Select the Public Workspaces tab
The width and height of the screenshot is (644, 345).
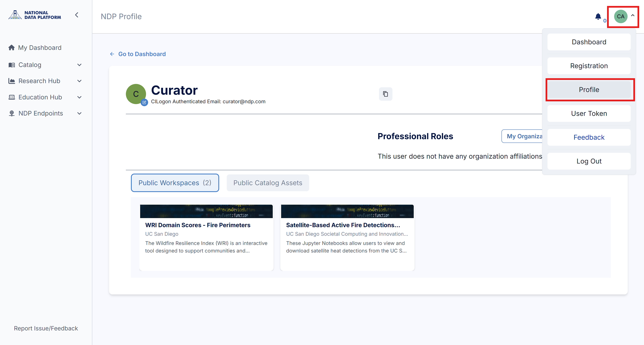click(x=175, y=183)
